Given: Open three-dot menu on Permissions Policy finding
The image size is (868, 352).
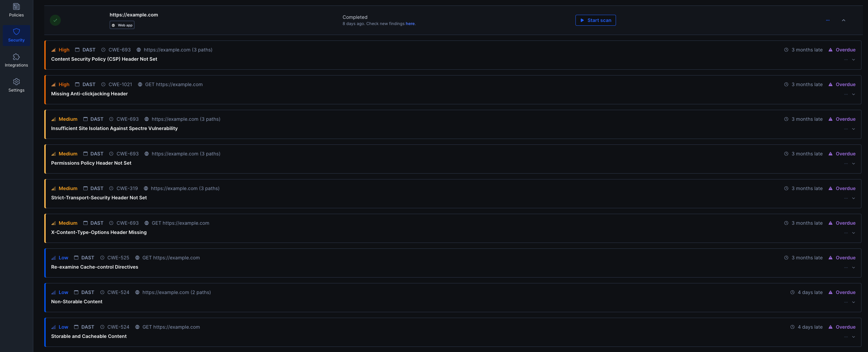Looking at the screenshot, I should pos(846,164).
